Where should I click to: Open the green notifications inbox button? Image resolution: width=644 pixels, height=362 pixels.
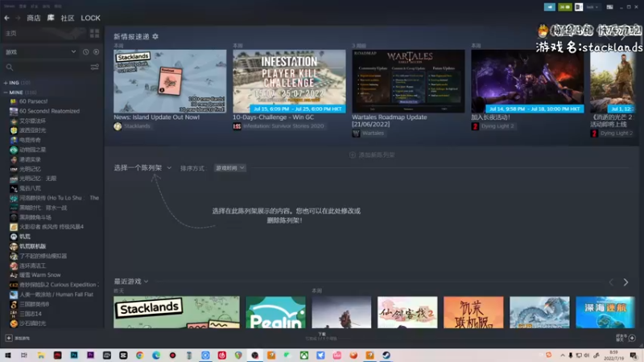565,7
